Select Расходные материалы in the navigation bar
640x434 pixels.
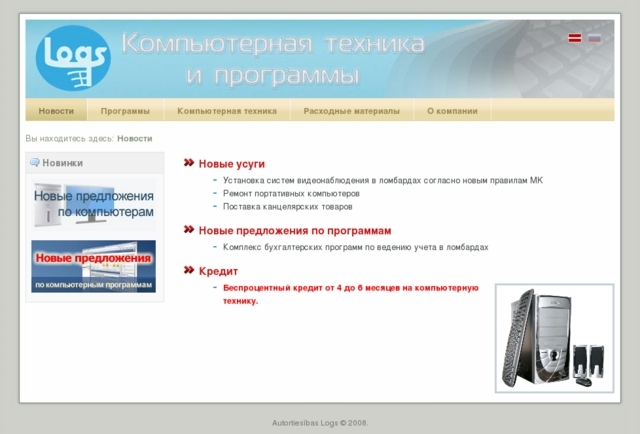(x=351, y=111)
